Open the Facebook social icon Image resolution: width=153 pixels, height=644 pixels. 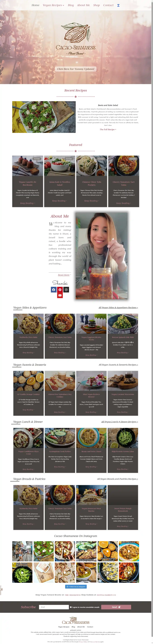coord(54,290)
